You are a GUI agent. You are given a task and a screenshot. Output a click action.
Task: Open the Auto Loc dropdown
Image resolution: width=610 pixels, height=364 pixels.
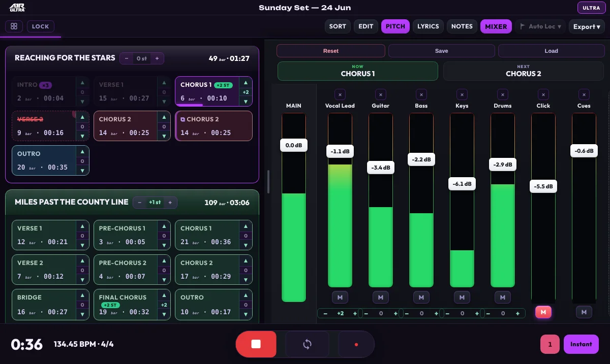click(540, 26)
